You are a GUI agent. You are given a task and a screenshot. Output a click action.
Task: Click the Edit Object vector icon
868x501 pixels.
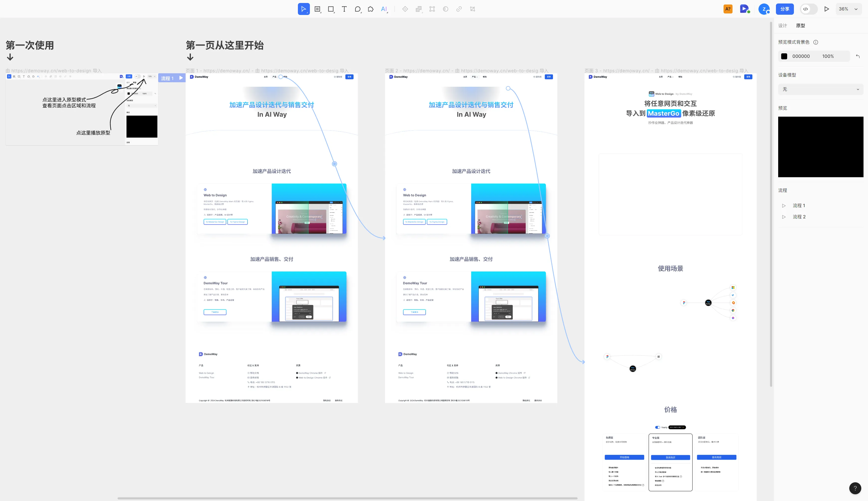coord(432,9)
